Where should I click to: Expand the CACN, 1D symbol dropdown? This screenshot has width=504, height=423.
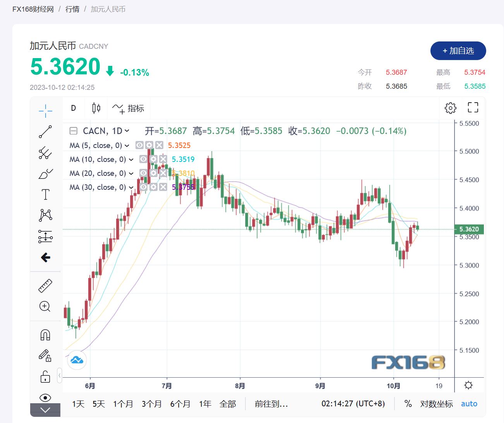pos(127,131)
